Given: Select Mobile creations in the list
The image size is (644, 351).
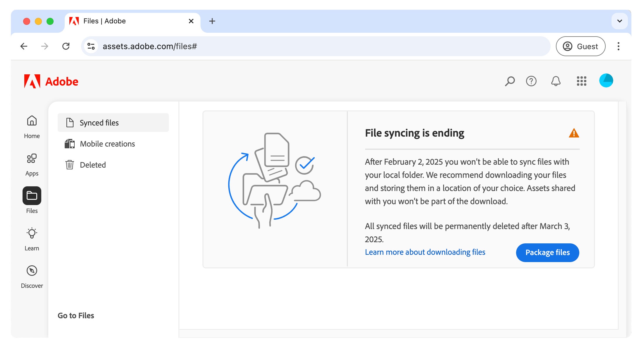Looking at the screenshot, I should (x=113, y=144).
